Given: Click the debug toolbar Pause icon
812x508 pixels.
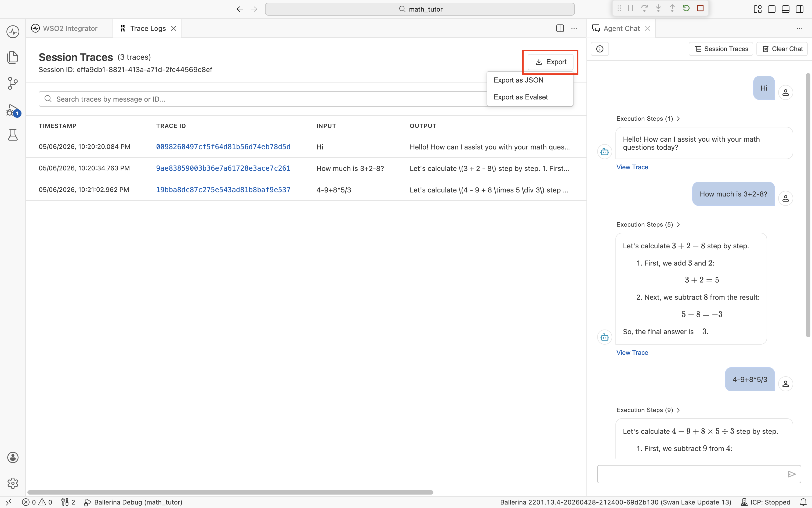Looking at the screenshot, I should 630,8.
